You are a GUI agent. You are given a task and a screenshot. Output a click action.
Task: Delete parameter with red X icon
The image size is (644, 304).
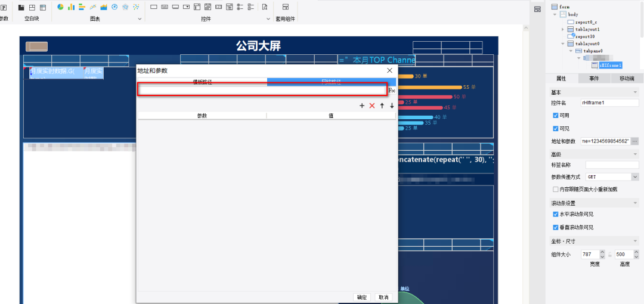point(372,106)
